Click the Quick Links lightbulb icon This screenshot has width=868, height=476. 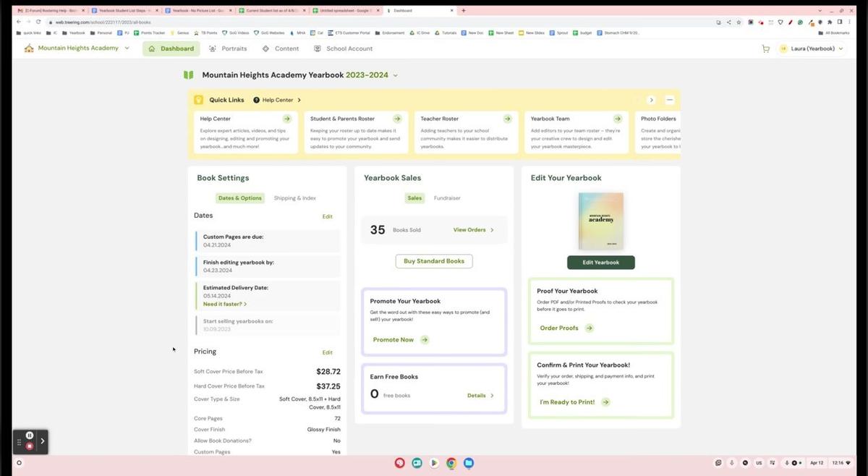point(199,100)
